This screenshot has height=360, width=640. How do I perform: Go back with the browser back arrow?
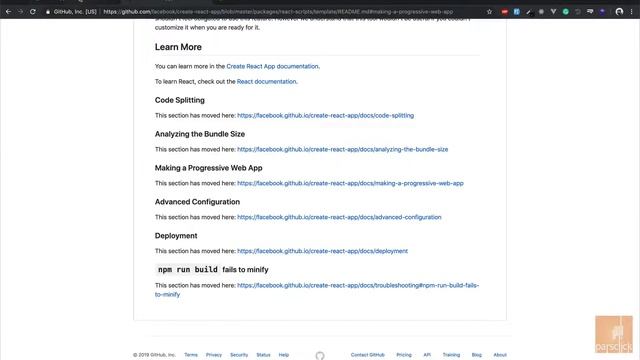coord(8,12)
